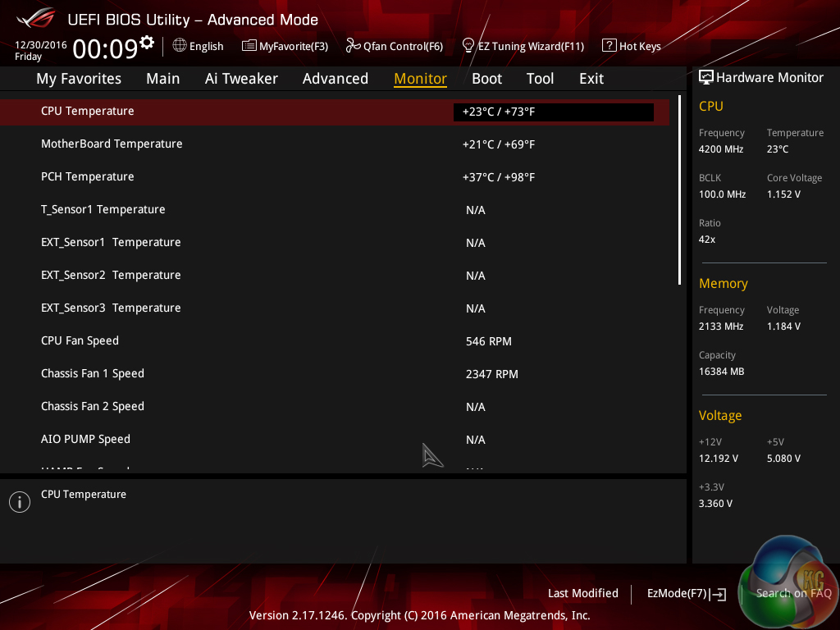Click the info circle icon
The height and width of the screenshot is (630, 840).
20,502
